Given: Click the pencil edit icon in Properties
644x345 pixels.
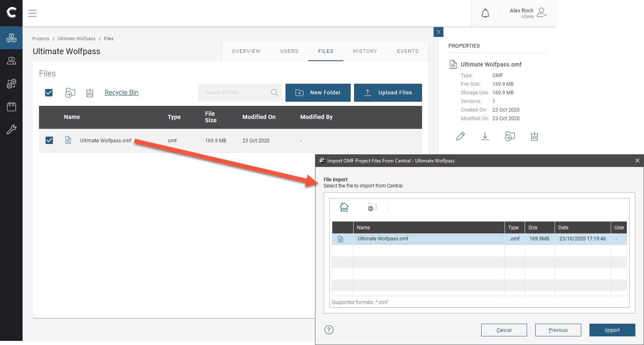Looking at the screenshot, I should 461,136.
